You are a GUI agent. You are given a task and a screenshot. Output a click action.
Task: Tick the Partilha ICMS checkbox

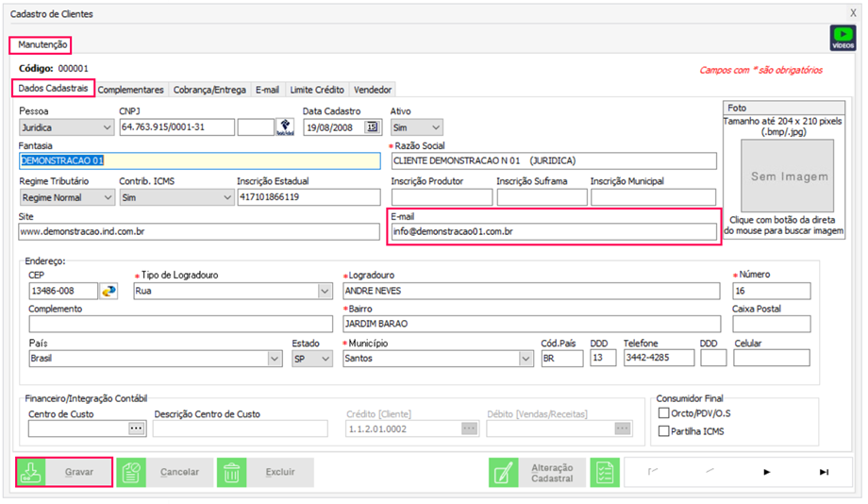point(662,431)
